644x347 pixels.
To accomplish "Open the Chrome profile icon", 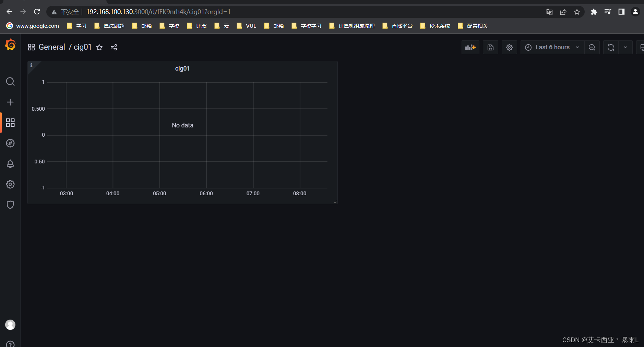I will (635, 12).
